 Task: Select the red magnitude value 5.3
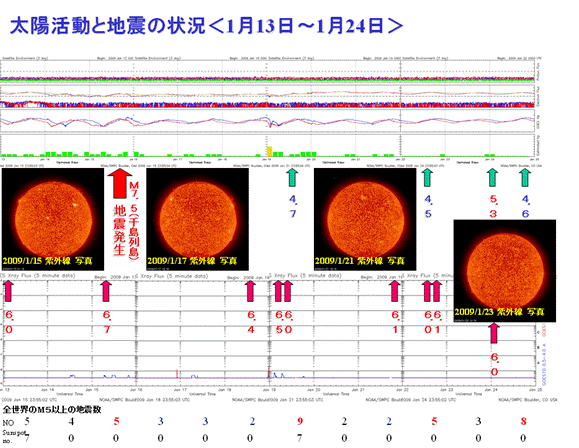coord(493,206)
